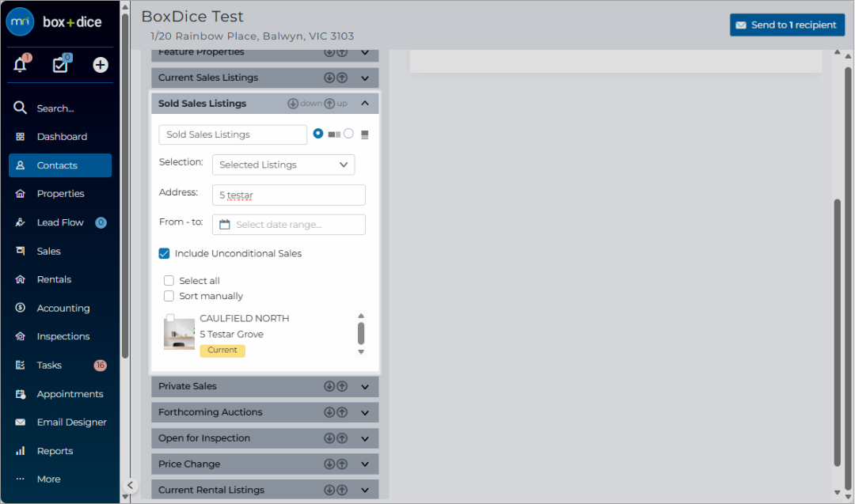Open Rentals in the sidebar

60,279
